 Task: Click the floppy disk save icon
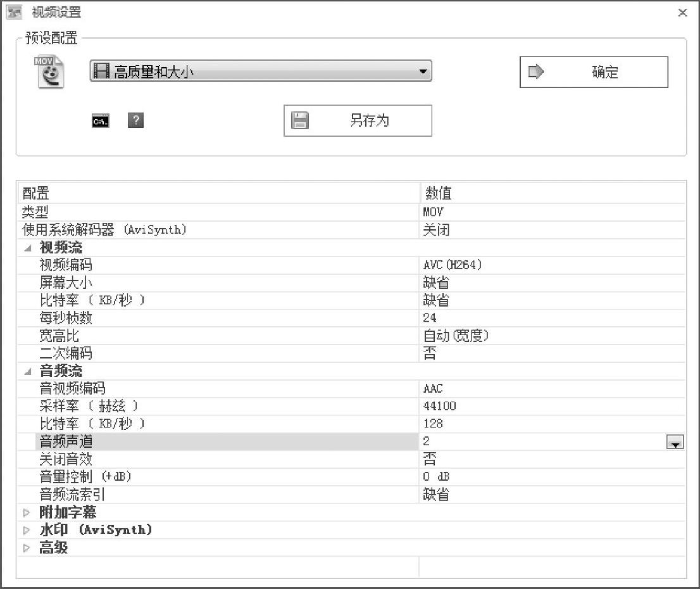[x=299, y=120]
